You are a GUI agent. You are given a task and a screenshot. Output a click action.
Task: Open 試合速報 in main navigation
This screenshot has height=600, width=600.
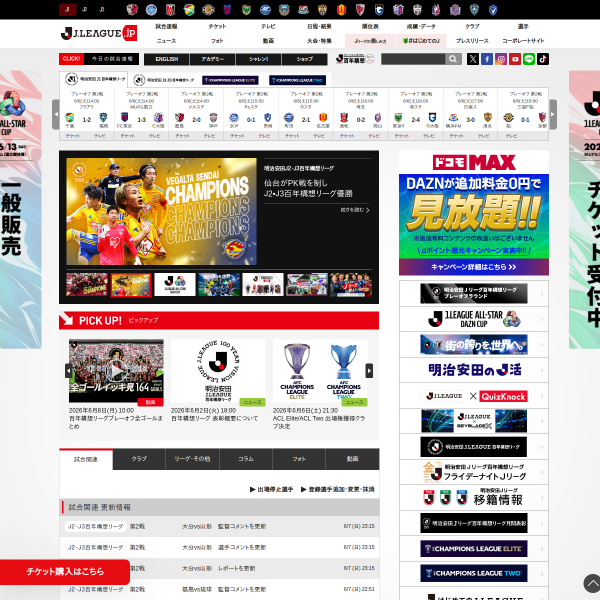tap(166, 26)
